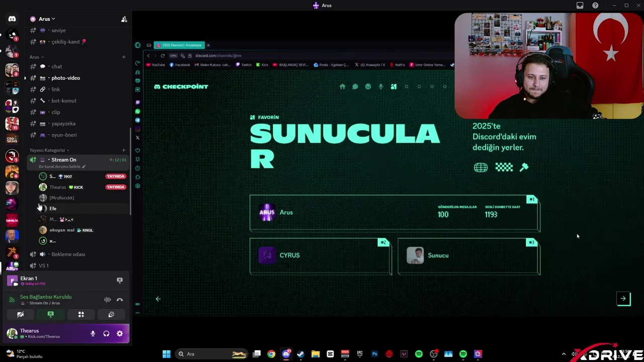Go to next Checkpoint slide arrow

pos(623,299)
